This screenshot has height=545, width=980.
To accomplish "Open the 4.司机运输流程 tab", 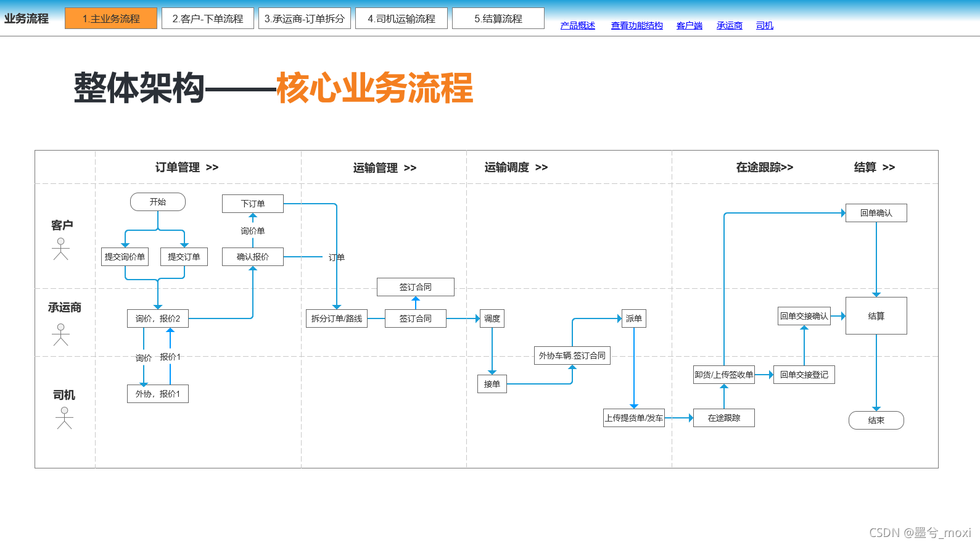I will pos(401,19).
